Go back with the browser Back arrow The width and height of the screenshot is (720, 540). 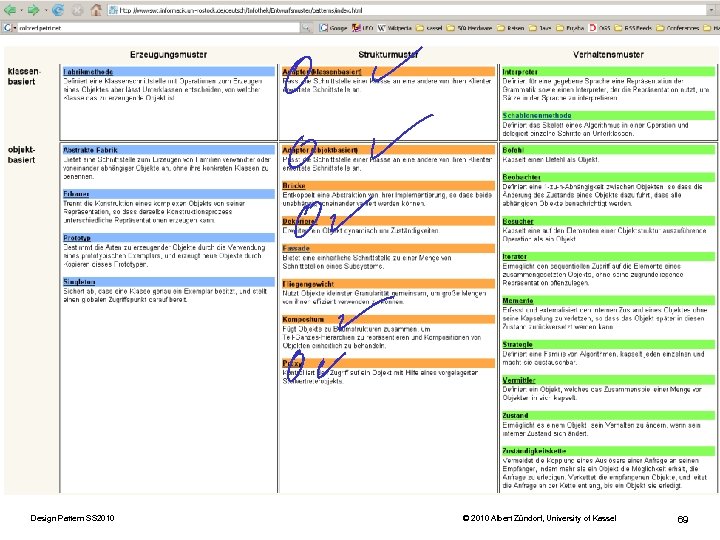[x=9, y=10]
